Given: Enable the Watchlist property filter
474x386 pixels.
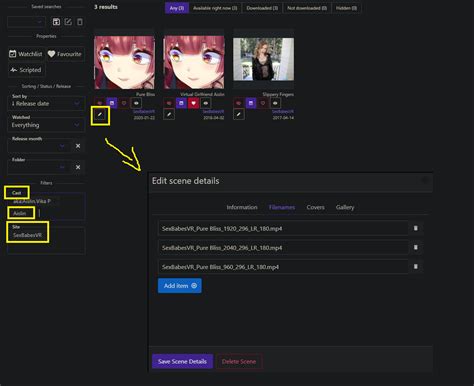Looking at the screenshot, I should (26, 54).
